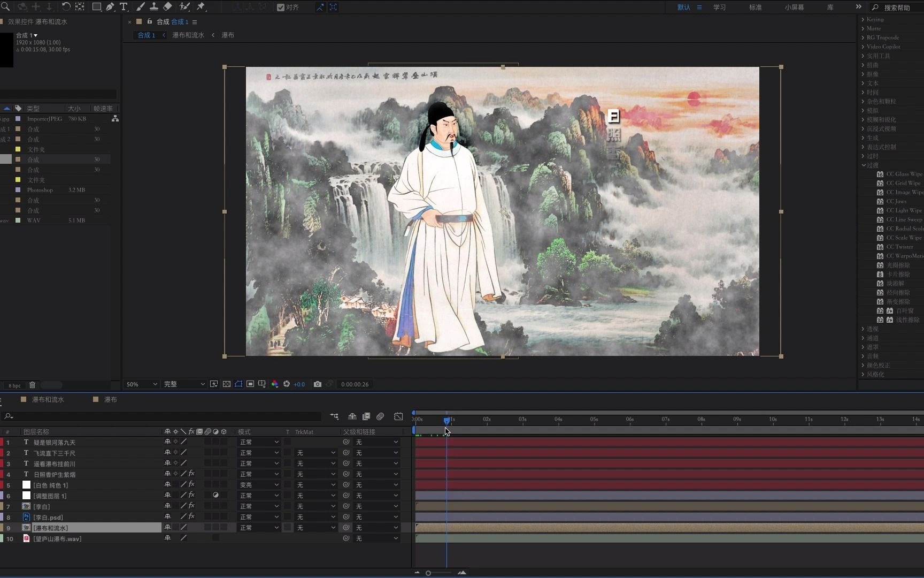Open the parent dropdown for 望庐山瀑布.wav layer
Viewport: 924px width, 578px height.
[377, 538]
